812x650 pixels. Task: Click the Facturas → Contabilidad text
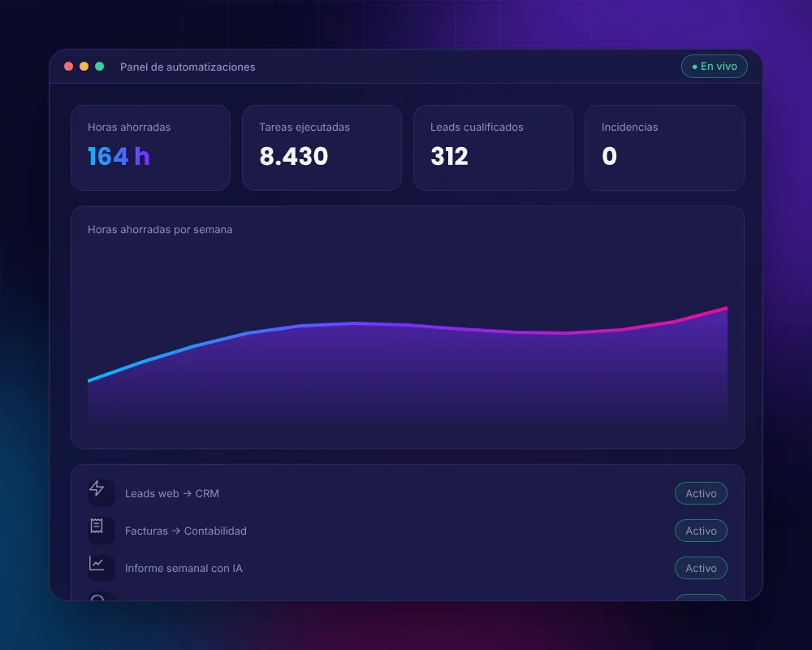click(x=185, y=531)
